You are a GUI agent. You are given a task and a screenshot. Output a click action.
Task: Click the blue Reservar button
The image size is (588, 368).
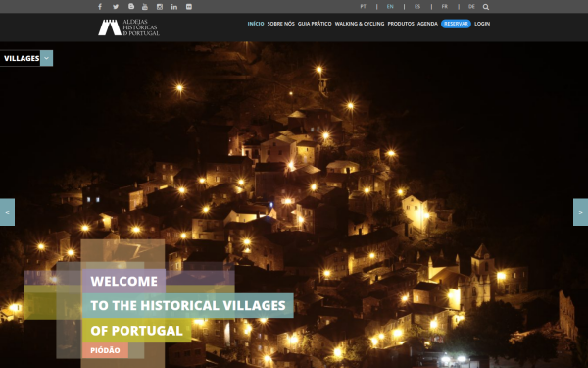click(456, 24)
